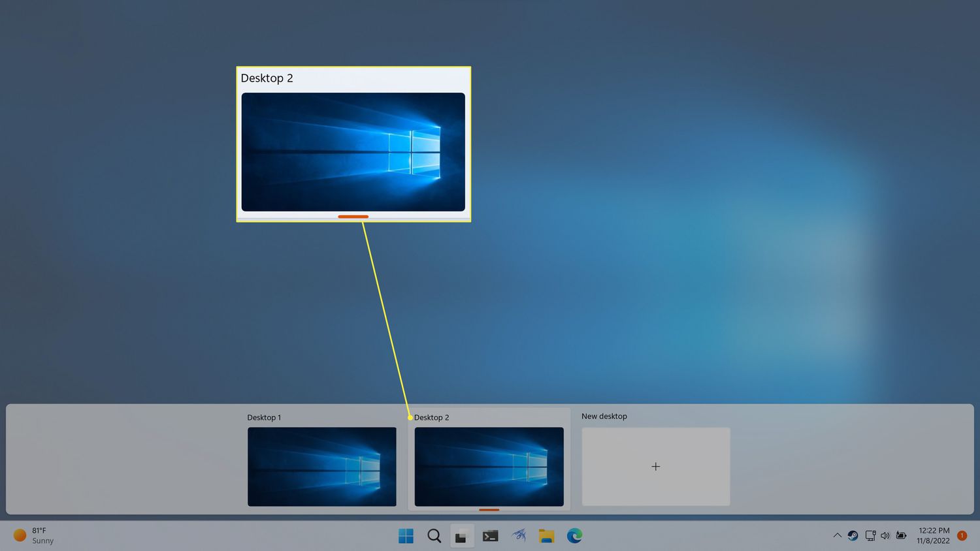Toggle the Task View taskbar button
The width and height of the screenshot is (980, 551).
pos(462,536)
